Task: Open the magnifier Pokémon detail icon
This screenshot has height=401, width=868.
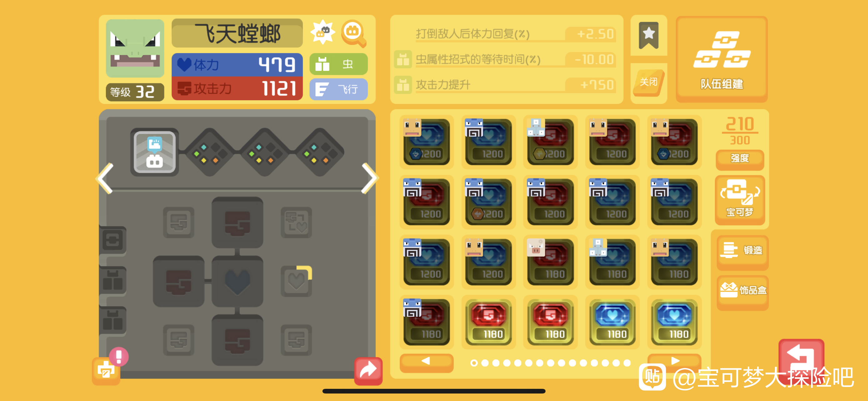Action: [353, 33]
